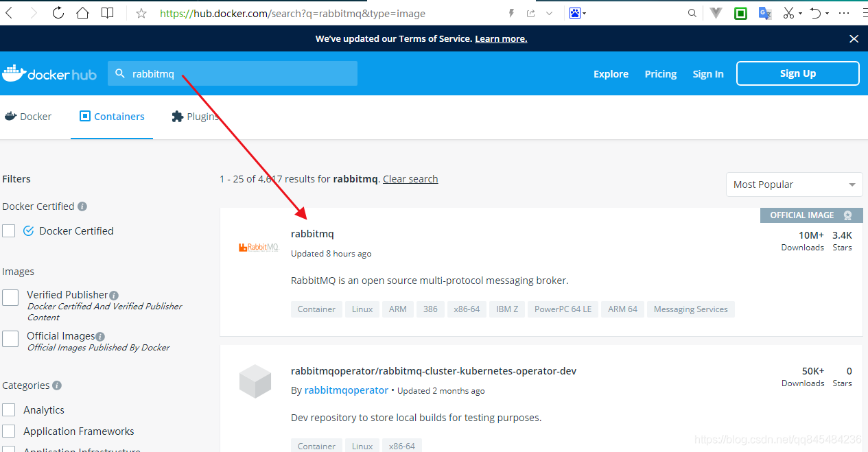
Task: Go forward using browser forward arrow
Action: (x=34, y=13)
